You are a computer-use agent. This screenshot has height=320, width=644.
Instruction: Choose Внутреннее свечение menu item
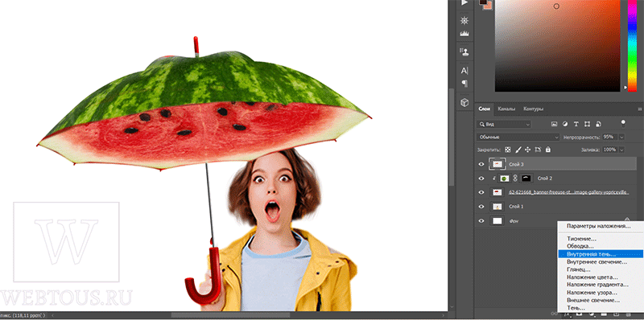(x=600, y=262)
